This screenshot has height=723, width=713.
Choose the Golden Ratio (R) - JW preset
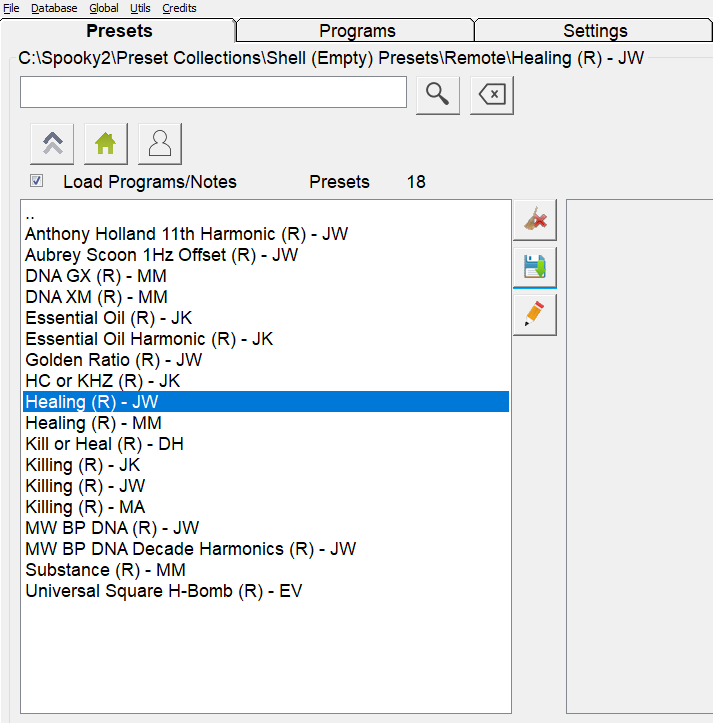coord(114,360)
